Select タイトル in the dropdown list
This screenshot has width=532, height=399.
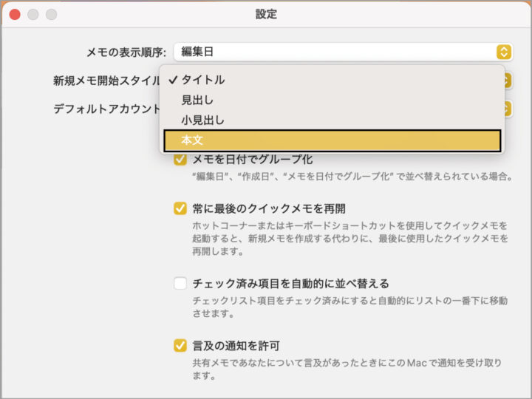(x=332, y=80)
